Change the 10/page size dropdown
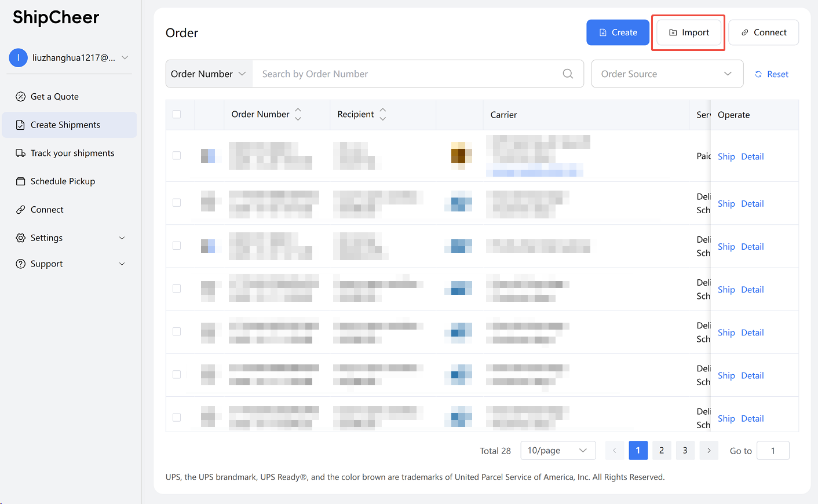Image resolution: width=818 pixels, height=504 pixels. [x=557, y=451]
